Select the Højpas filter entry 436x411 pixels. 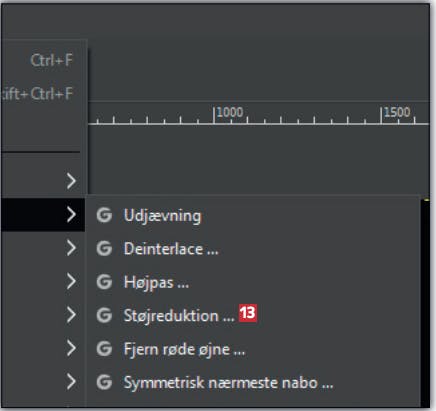(x=156, y=283)
